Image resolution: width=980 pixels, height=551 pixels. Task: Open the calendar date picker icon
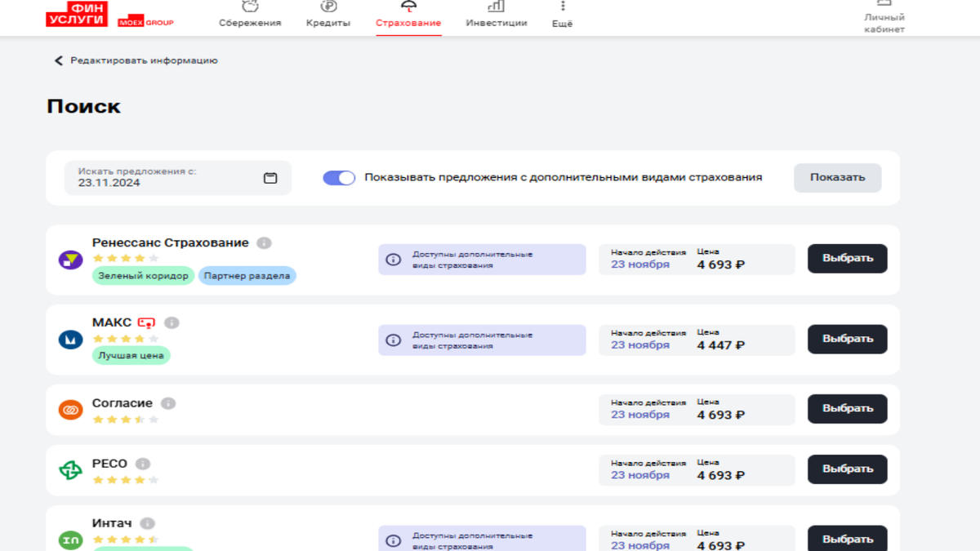270,178
